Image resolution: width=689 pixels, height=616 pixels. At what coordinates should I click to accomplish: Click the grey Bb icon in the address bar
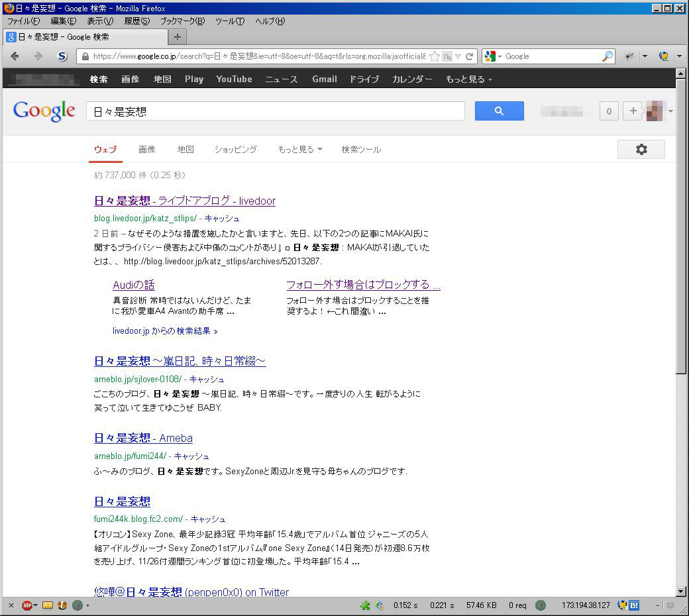pyautogui.click(x=447, y=56)
